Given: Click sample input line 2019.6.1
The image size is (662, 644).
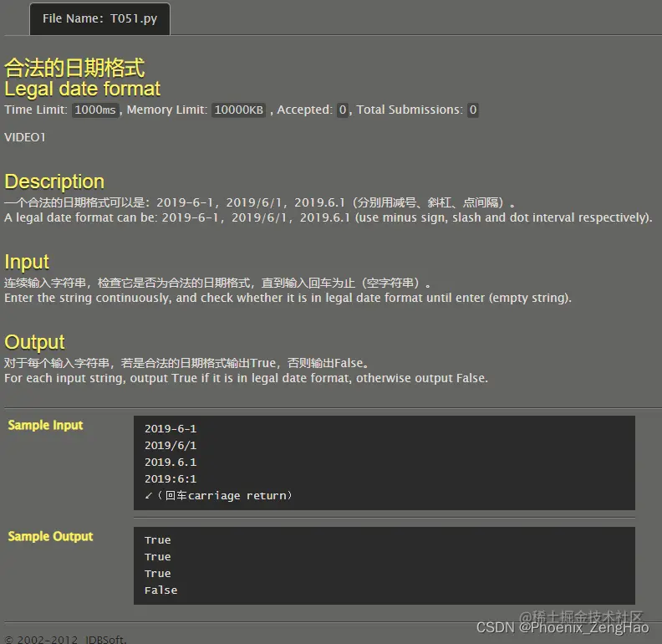Looking at the screenshot, I should pyautogui.click(x=171, y=463).
